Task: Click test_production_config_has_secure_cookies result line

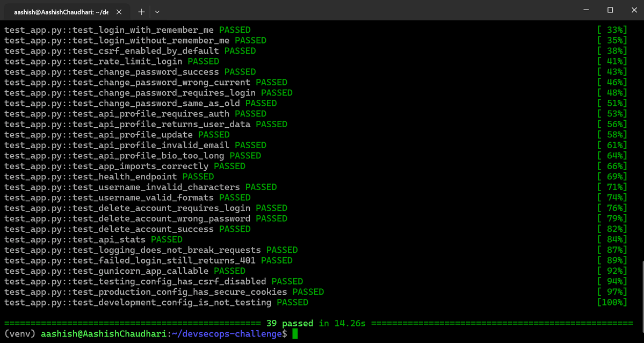Action: 164,291
